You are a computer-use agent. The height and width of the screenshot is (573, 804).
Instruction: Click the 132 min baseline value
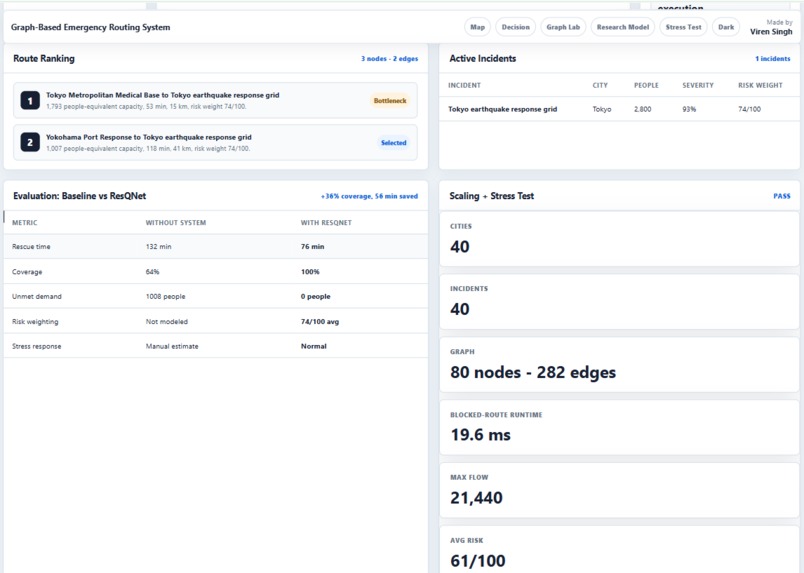[x=158, y=247]
